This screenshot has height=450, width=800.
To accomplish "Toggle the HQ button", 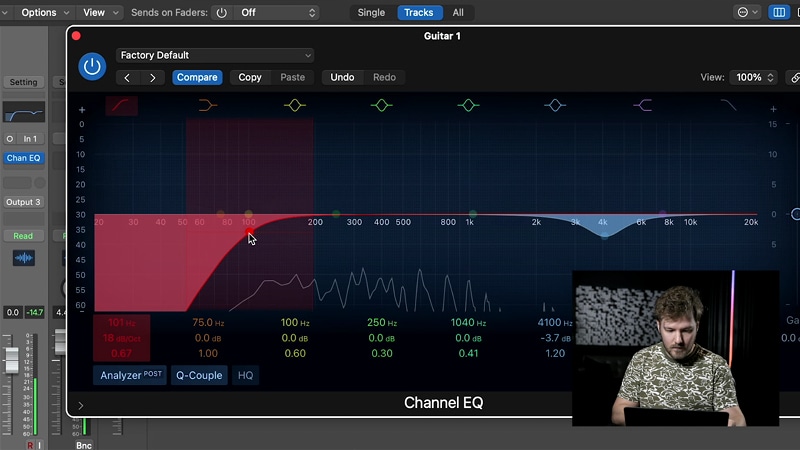I will tap(245, 376).
